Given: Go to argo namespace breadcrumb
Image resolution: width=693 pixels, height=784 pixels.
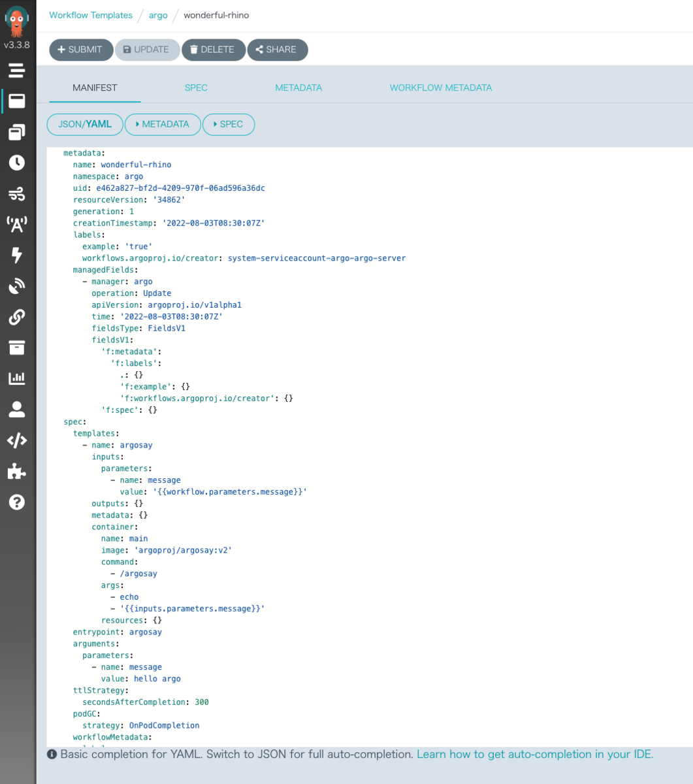Looking at the screenshot, I should 158,15.
